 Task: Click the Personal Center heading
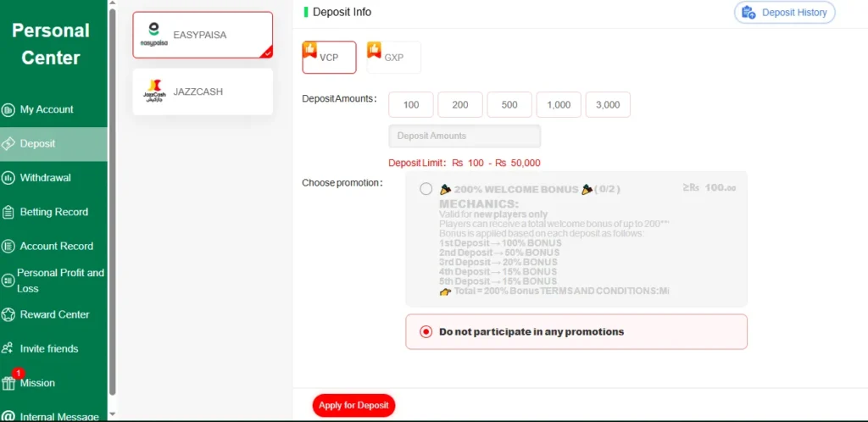tap(50, 44)
